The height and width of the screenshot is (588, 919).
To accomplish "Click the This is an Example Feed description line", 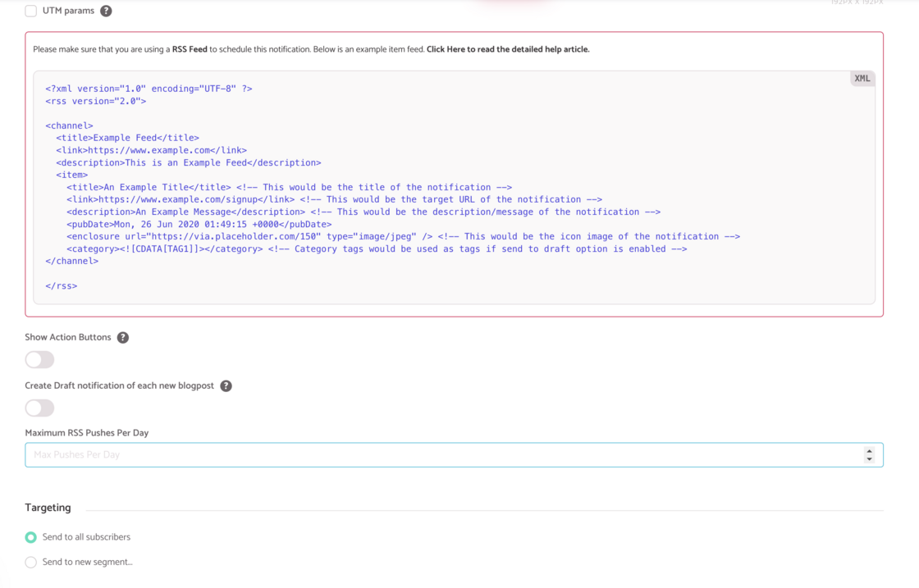I will [x=189, y=163].
